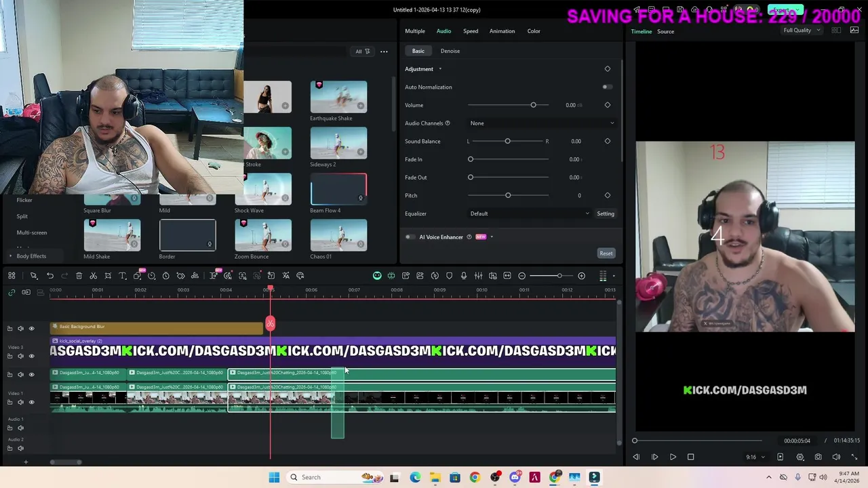The width and height of the screenshot is (868, 488).
Task: Hide the Basic Background Blur track
Action: (31, 329)
